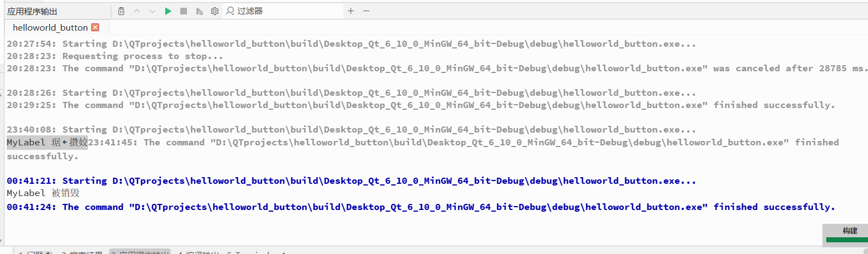Attach debugger to the running application
This screenshot has width=868, height=254.
pos(199,11)
